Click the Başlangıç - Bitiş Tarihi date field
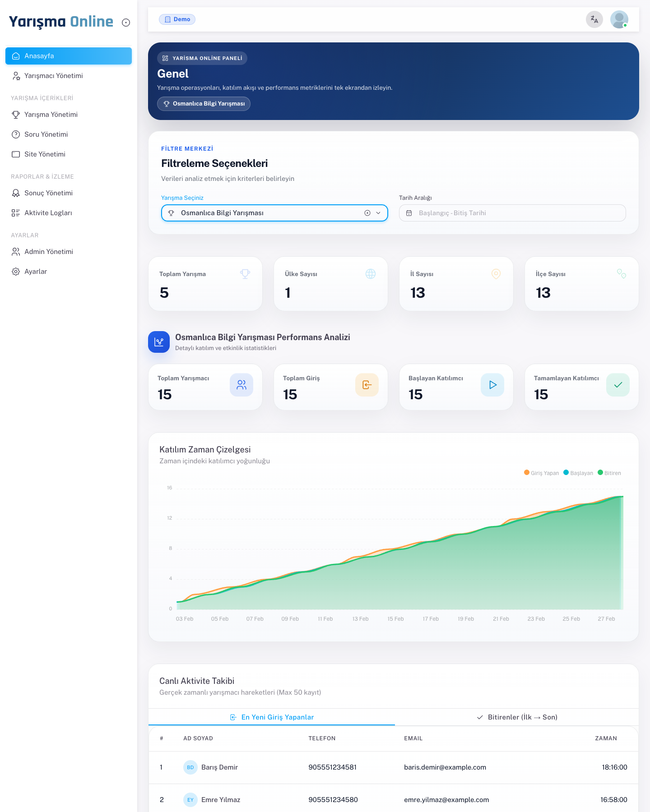650x812 pixels. pyautogui.click(x=512, y=213)
